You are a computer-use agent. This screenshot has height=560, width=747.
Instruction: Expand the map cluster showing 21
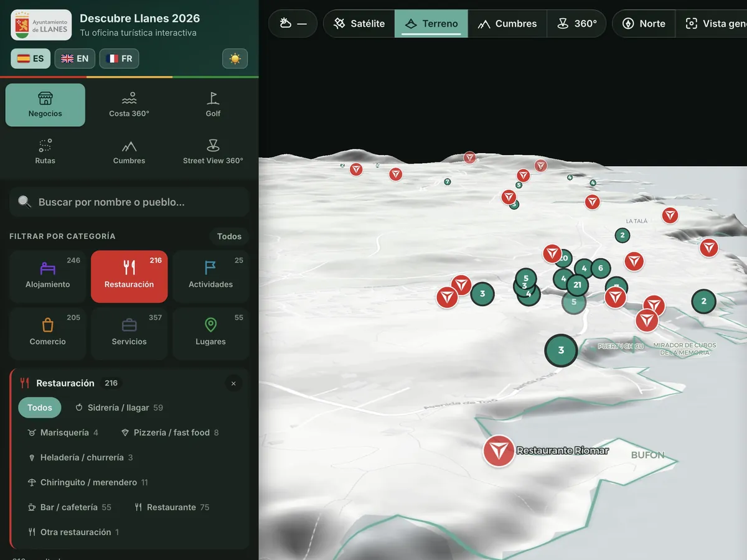tap(577, 285)
